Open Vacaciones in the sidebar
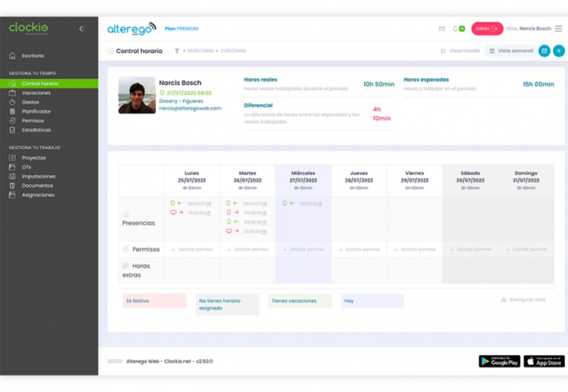 point(36,93)
